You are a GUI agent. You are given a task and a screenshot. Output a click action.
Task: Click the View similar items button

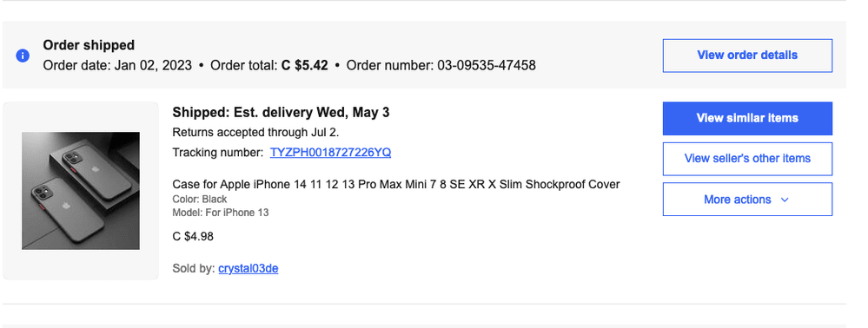tap(747, 118)
